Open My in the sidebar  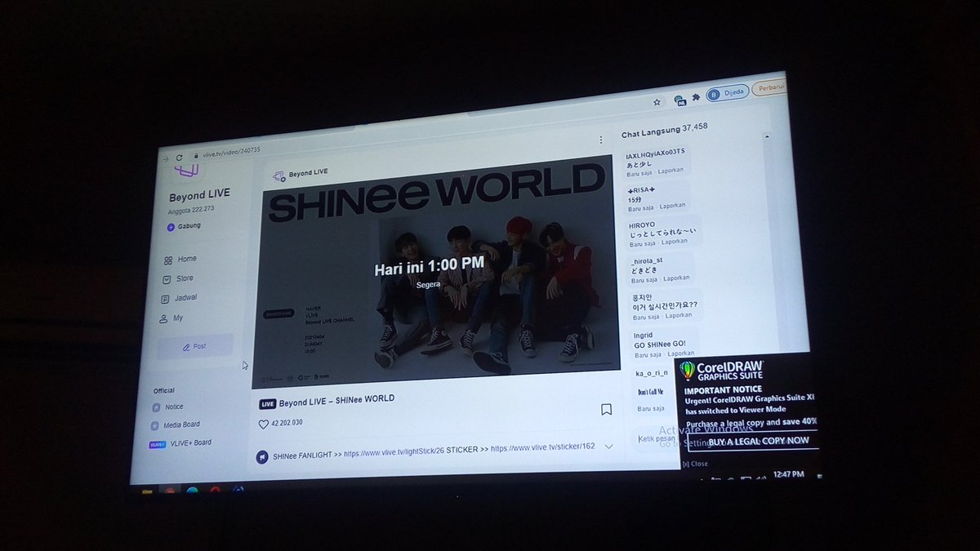(171, 318)
